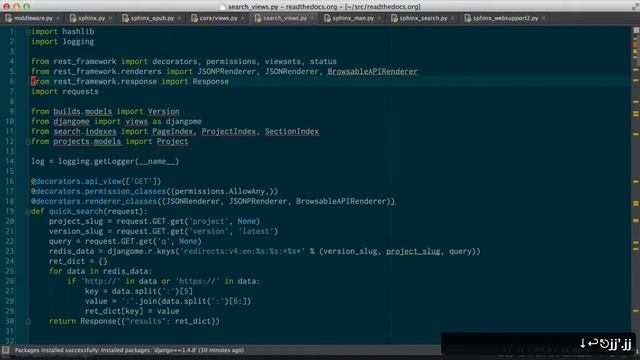
Task: Close the sphinx_search.py tab
Action: [x=453, y=18]
